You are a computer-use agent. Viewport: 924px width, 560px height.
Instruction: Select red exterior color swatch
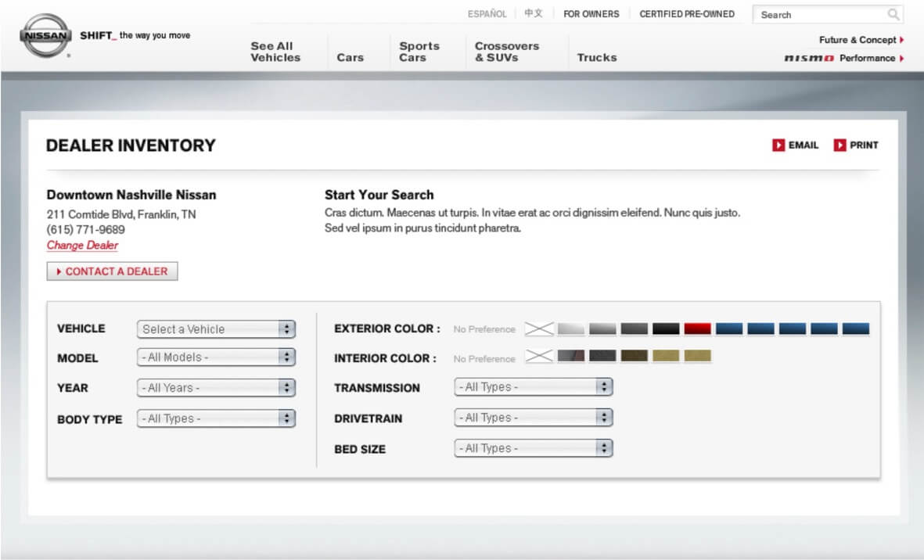tap(698, 328)
